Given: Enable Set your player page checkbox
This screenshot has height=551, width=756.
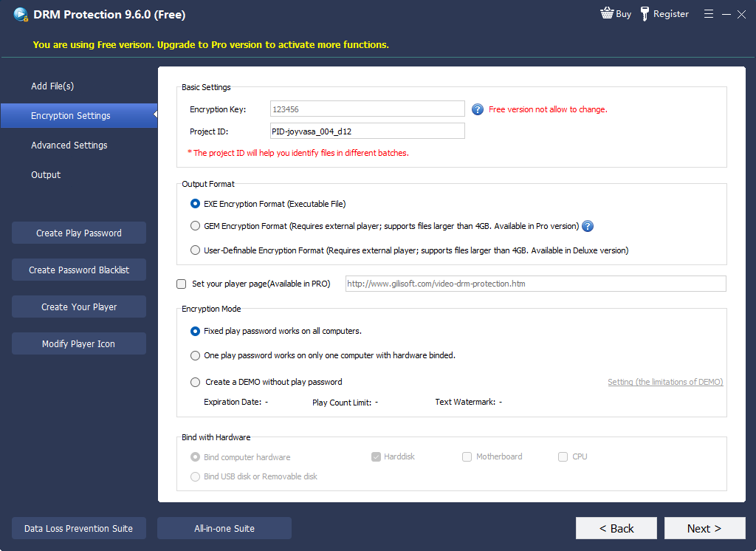Looking at the screenshot, I should (x=182, y=284).
